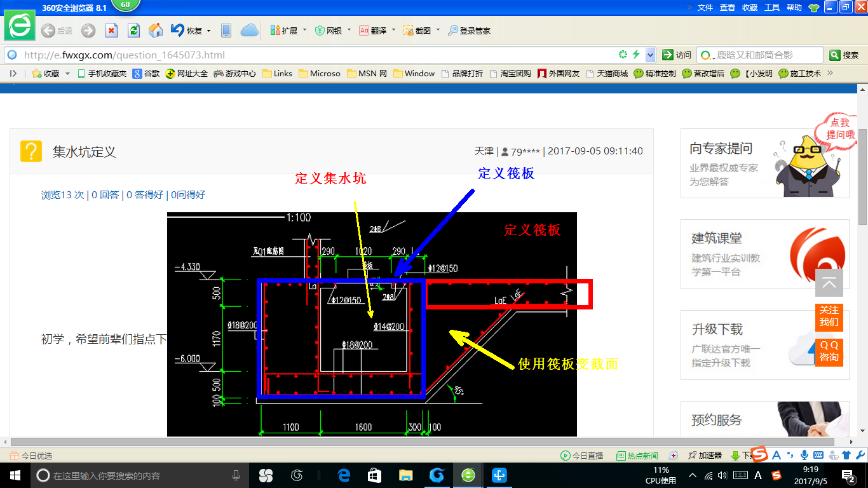Expand the sidebar toggle on bookmarks bar
This screenshot has width=868, height=488.
[13, 73]
